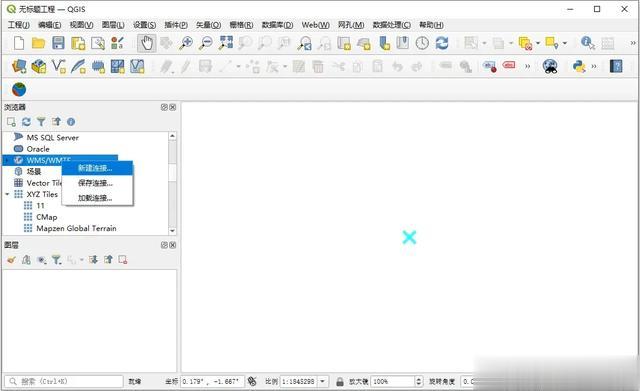Viewport: 640px width, 391px height.
Task: Toggle the scale lock padlock icon
Action: [340, 382]
